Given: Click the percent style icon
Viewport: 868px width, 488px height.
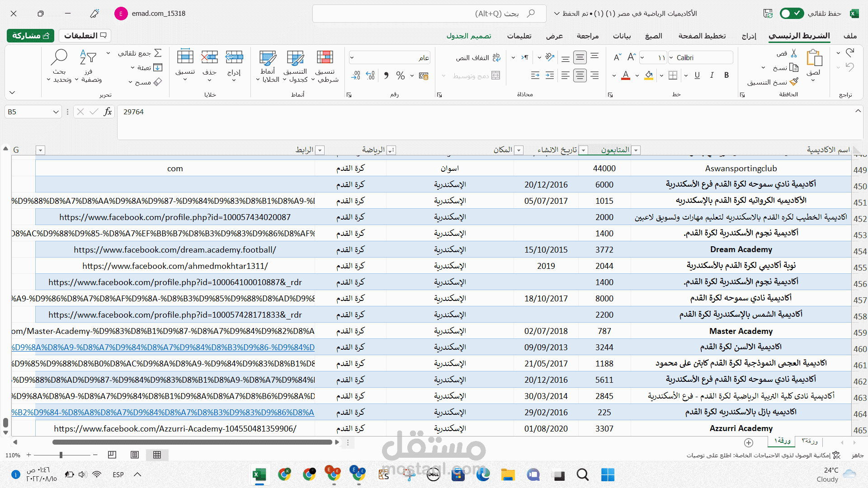Looking at the screenshot, I should pyautogui.click(x=400, y=76).
